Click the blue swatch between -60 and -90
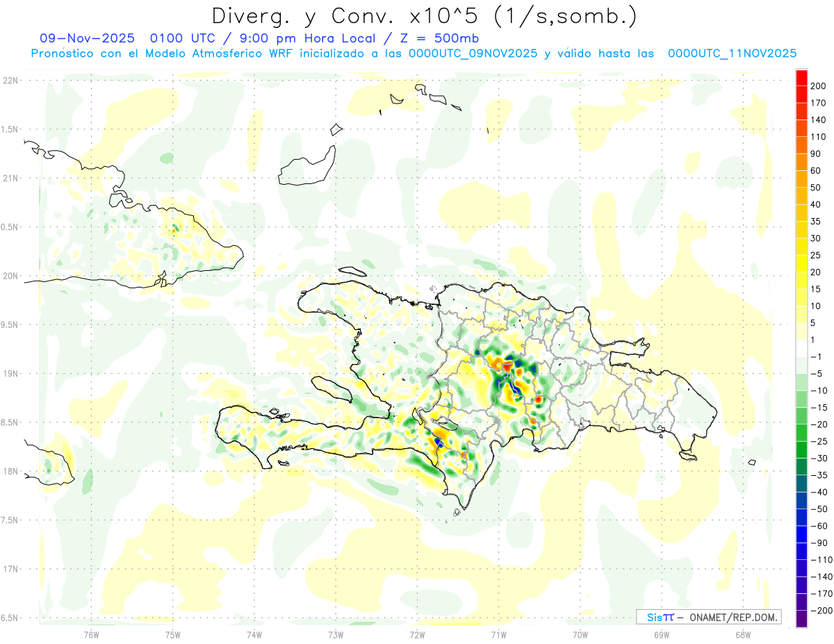The height and width of the screenshot is (644, 834). point(802,534)
